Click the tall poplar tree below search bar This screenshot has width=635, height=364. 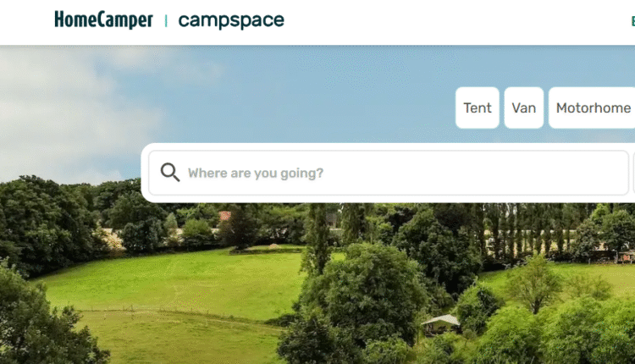click(316, 239)
